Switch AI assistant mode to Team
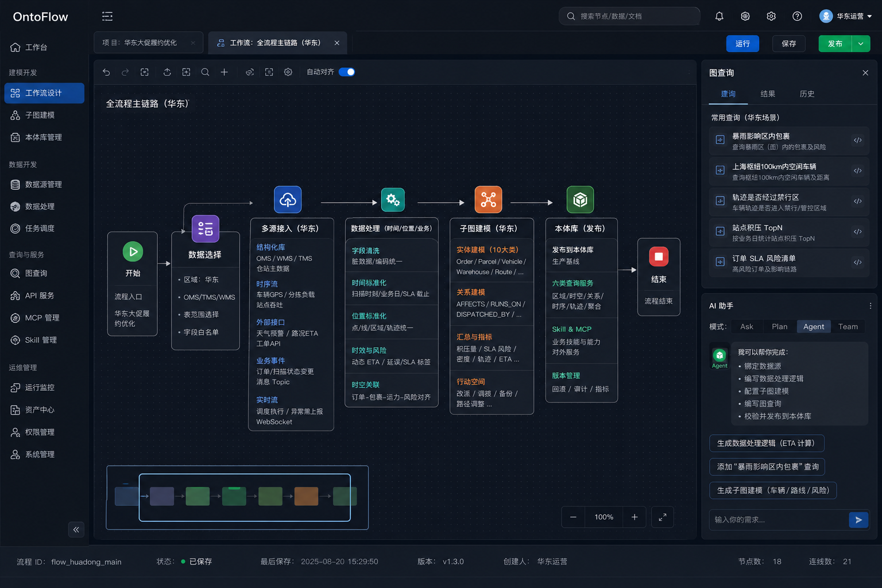Image resolution: width=882 pixels, height=588 pixels. click(848, 327)
